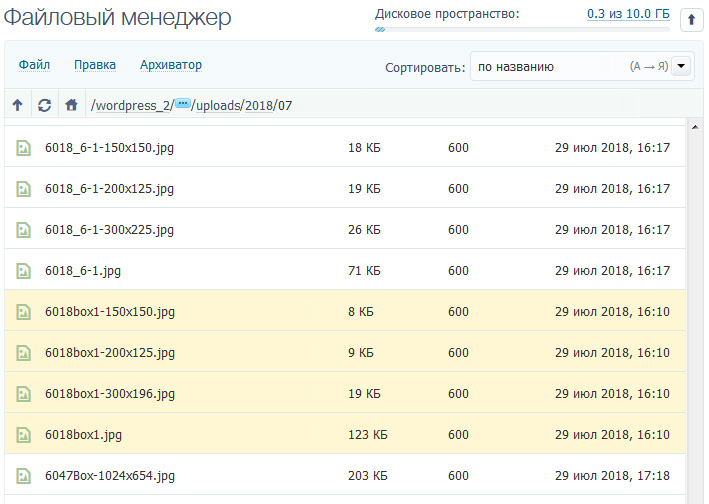The height and width of the screenshot is (504, 709).
Task: Navigate to uploads folder in the path
Action: point(218,105)
